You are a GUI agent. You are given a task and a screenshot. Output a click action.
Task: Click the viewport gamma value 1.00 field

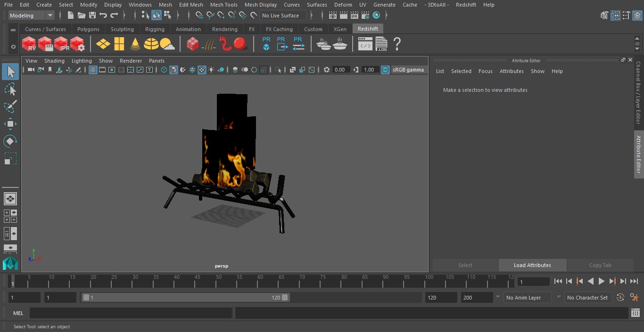pyautogui.click(x=370, y=70)
